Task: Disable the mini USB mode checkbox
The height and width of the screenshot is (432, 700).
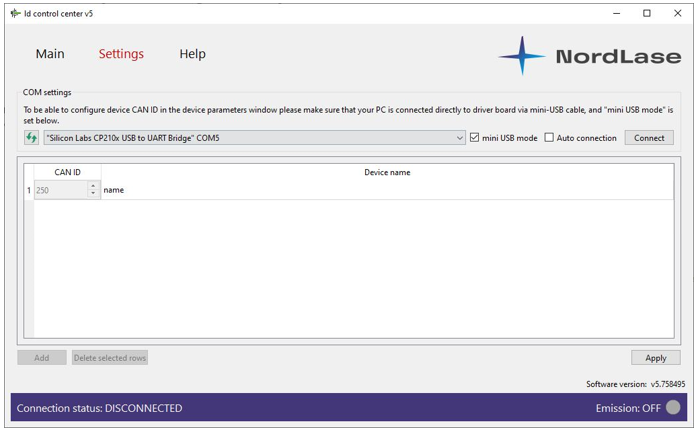Action: click(475, 138)
